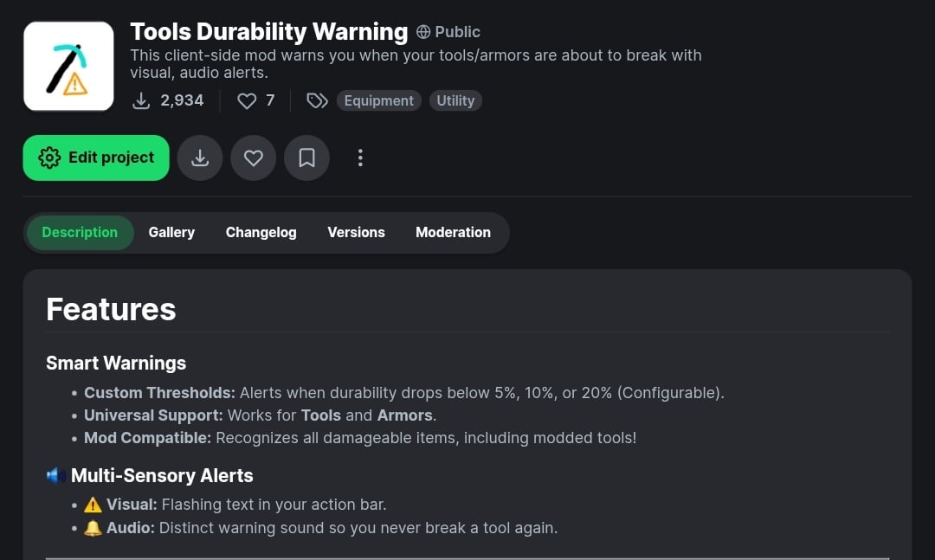Open the Changelog tab
Image resolution: width=935 pixels, height=560 pixels.
click(261, 233)
